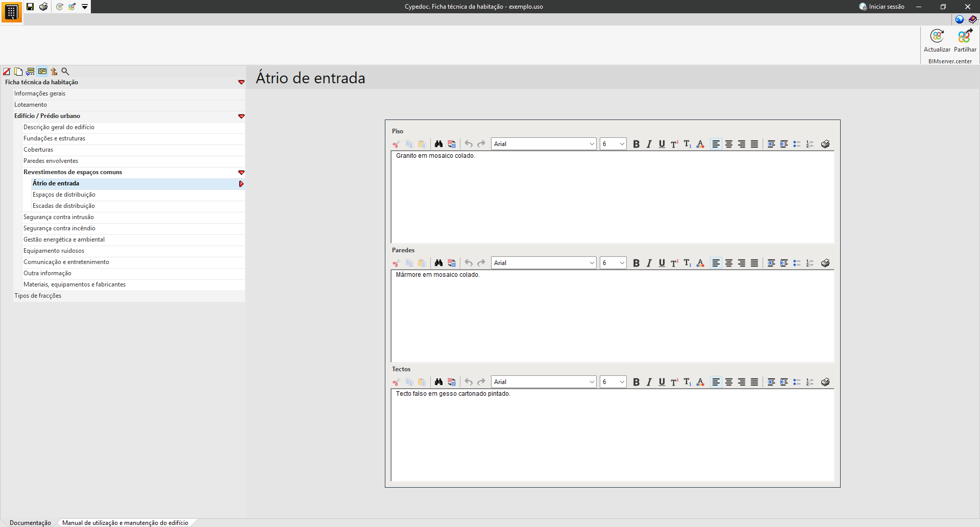Center align text in the Piso editor

729,144
